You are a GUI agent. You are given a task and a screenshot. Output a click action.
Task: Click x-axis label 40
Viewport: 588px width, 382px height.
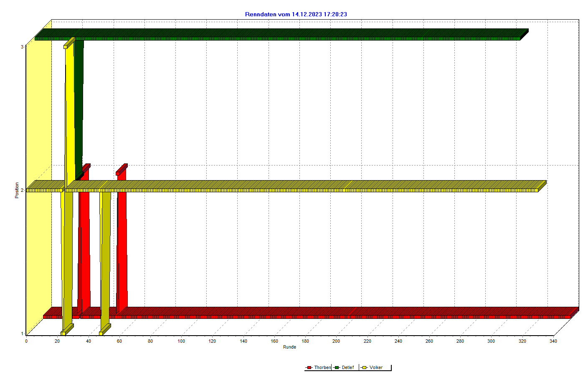click(x=88, y=341)
